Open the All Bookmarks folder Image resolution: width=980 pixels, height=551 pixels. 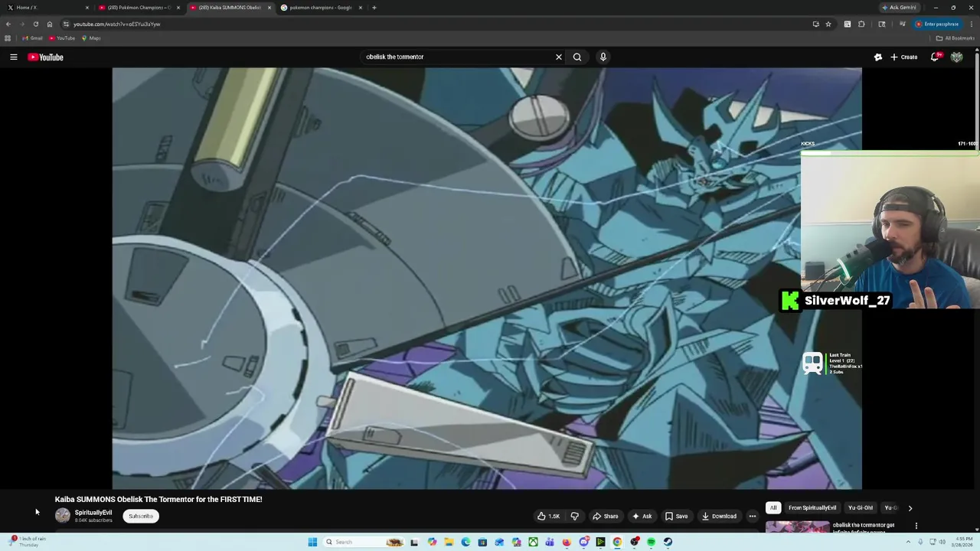(955, 38)
